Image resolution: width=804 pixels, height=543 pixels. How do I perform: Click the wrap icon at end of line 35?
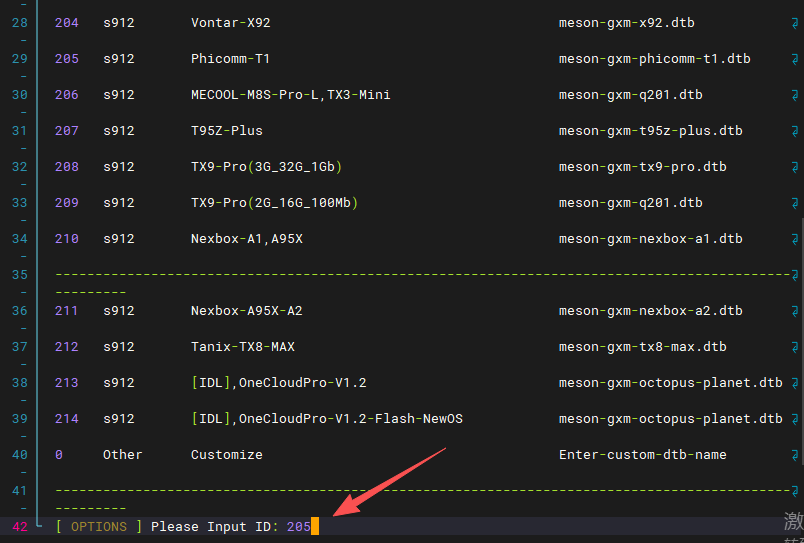794,274
